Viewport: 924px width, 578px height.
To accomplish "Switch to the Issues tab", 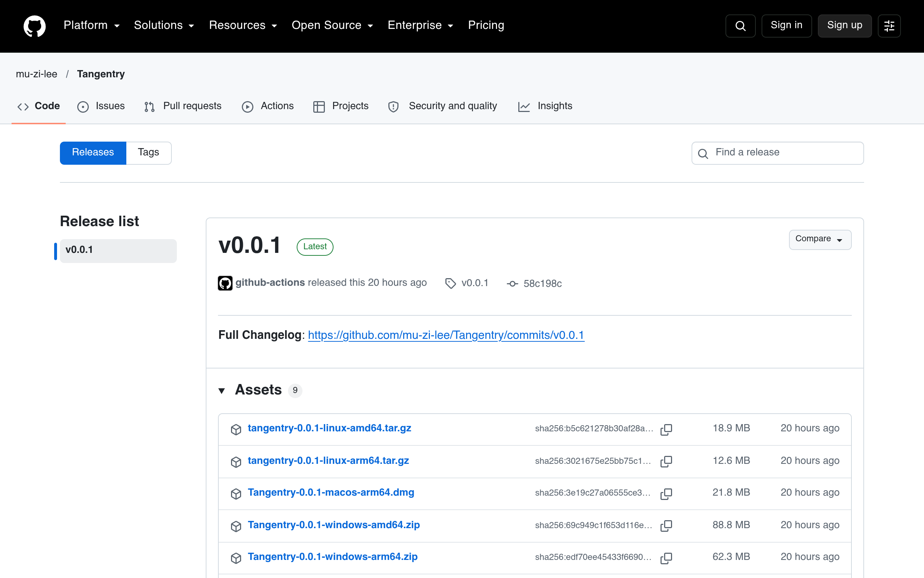I will click(101, 106).
